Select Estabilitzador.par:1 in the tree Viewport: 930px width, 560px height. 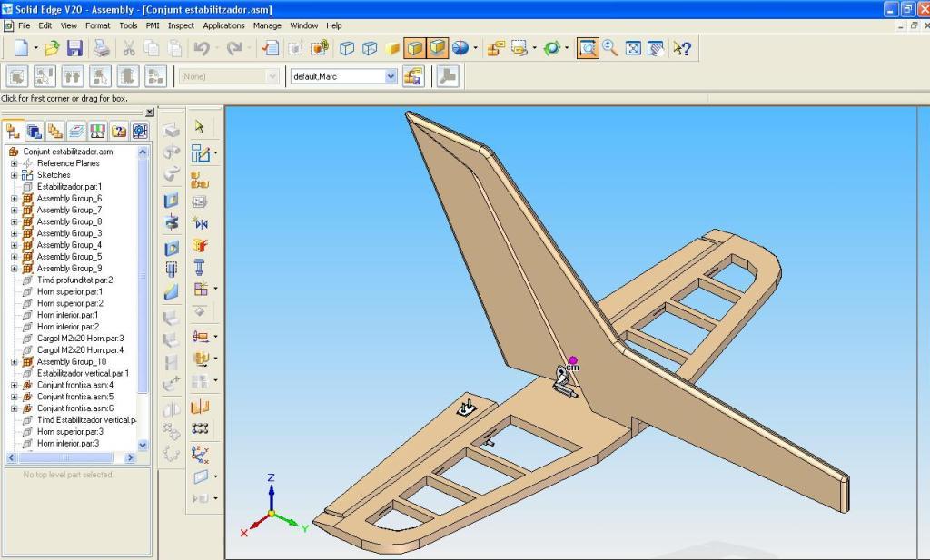tap(69, 187)
